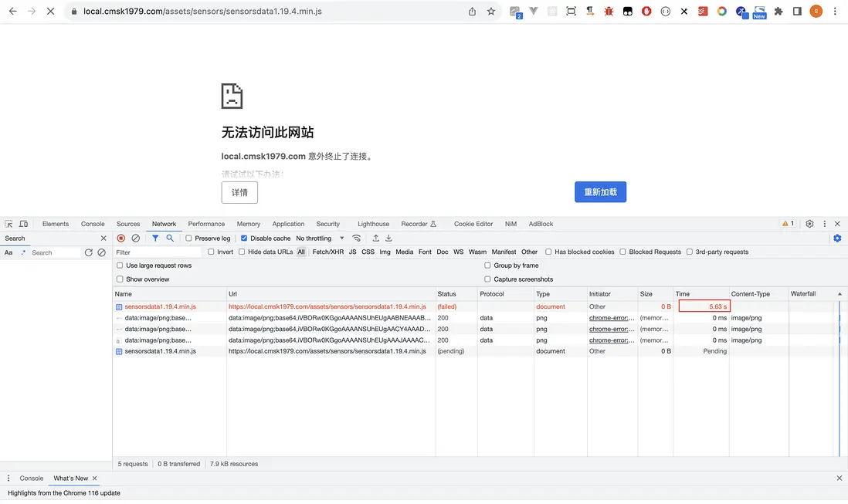The width and height of the screenshot is (848, 504).
Task: Enable Has blocked cookies filter
Action: point(548,252)
